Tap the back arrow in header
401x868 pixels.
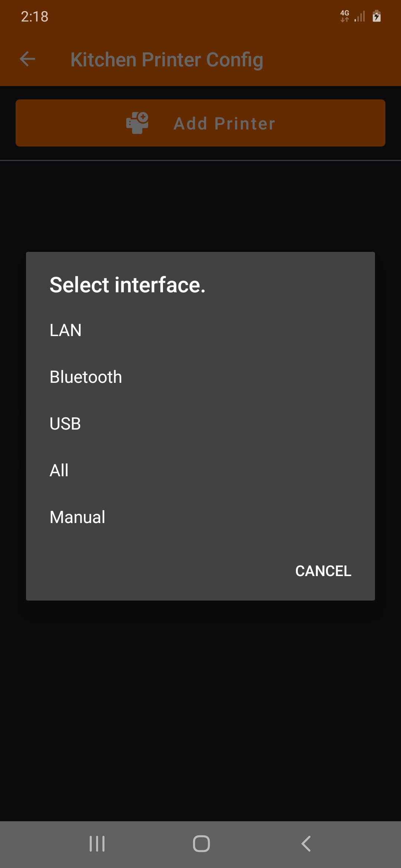[27, 59]
